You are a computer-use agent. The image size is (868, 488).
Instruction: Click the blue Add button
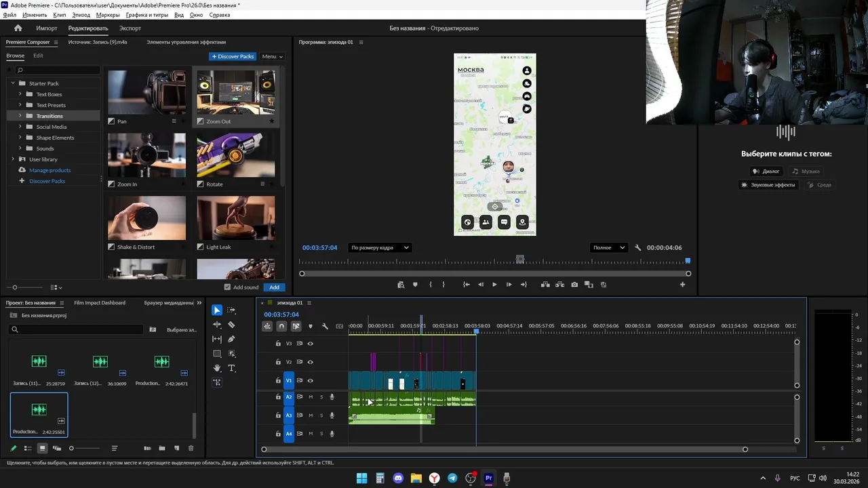274,287
